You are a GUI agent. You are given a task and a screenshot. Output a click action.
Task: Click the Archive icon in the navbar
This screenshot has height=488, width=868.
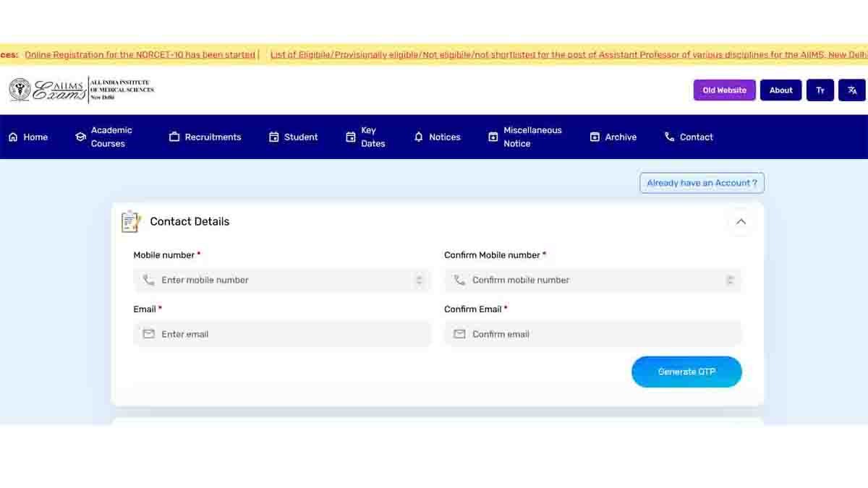595,137
